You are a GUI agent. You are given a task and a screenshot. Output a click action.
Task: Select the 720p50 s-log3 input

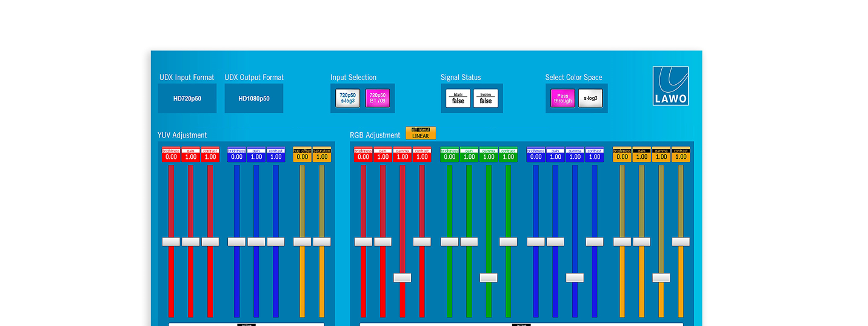(347, 98)
